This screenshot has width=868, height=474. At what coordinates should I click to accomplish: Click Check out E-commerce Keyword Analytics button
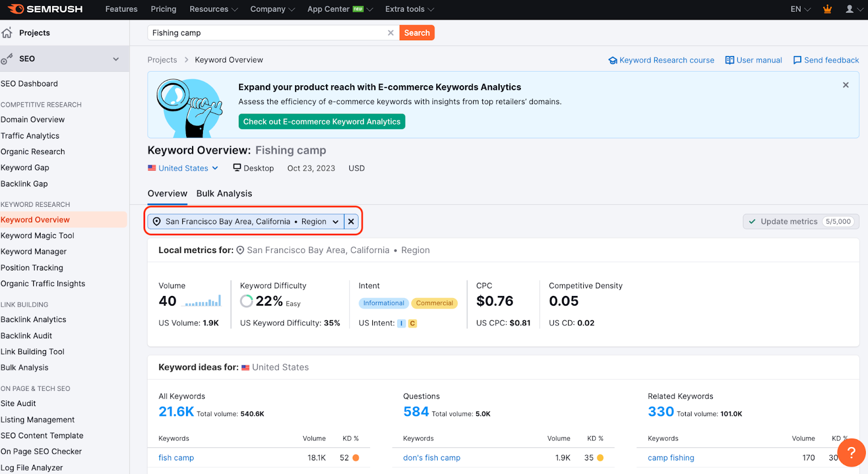pyautogui.click(x=322, y=122)
